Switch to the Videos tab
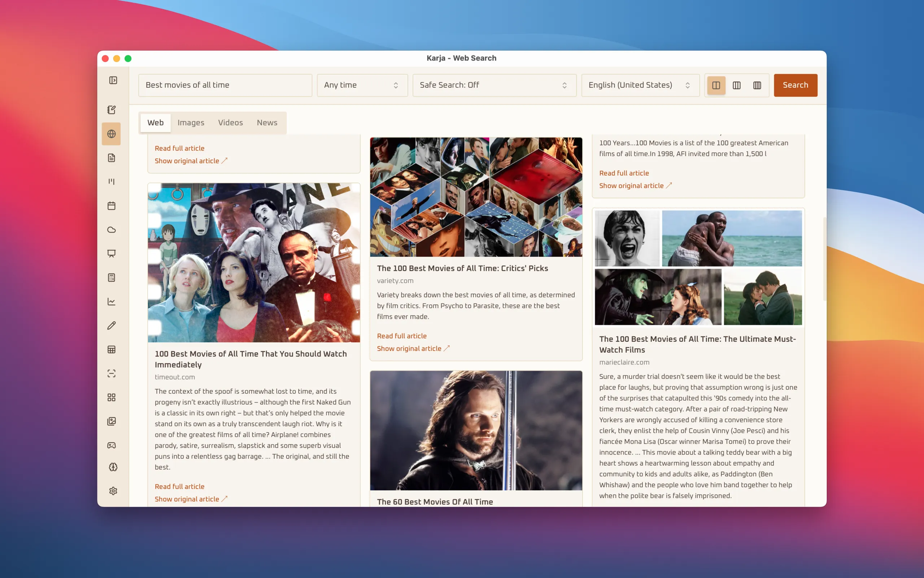 tap(230, 123)
